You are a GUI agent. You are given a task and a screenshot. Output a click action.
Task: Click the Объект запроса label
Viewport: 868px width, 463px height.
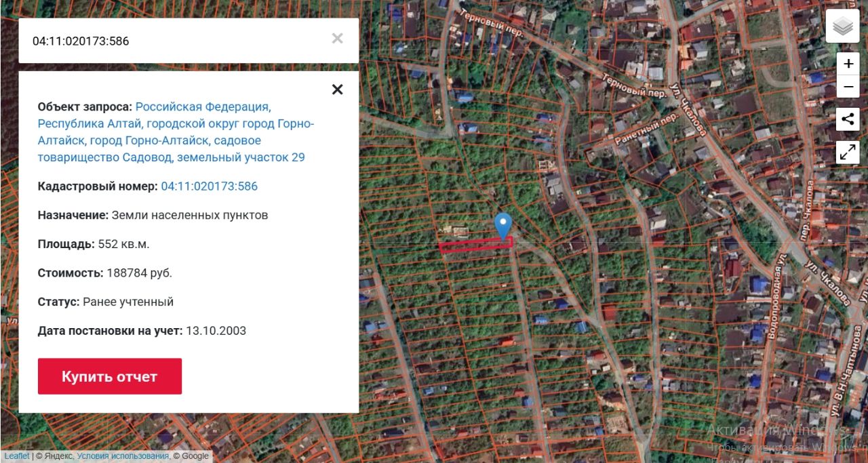tap(85, 107)
